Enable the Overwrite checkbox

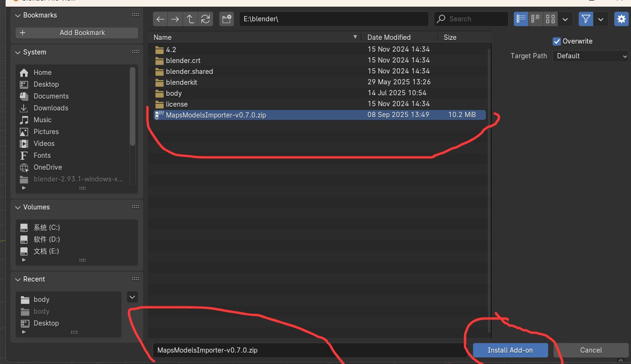pos(557,41)
